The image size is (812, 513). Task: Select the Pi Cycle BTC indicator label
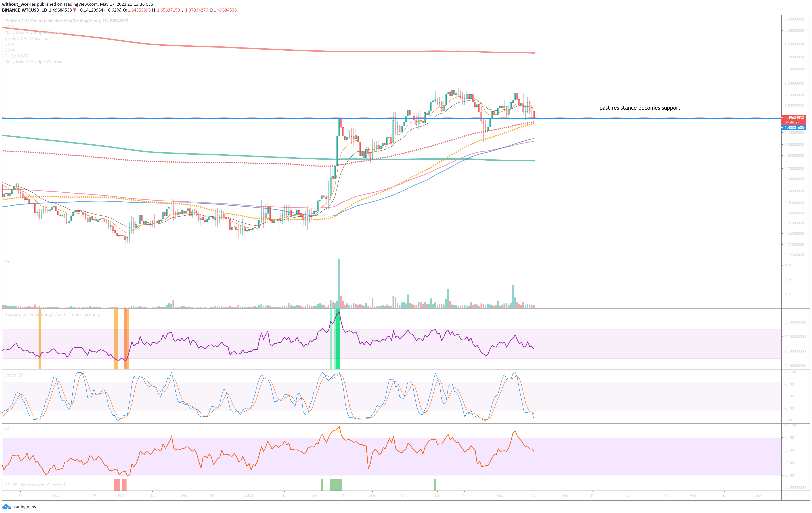[x=17, y=56]
